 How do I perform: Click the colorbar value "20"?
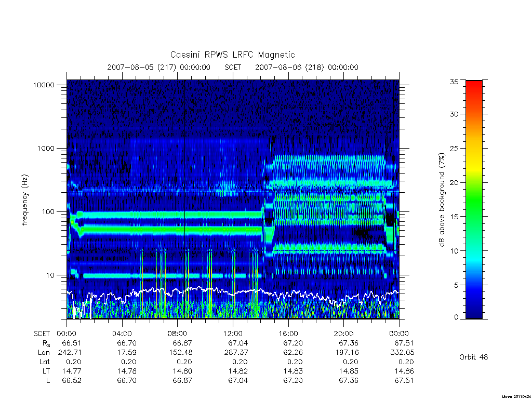click(x=454, y=182)
